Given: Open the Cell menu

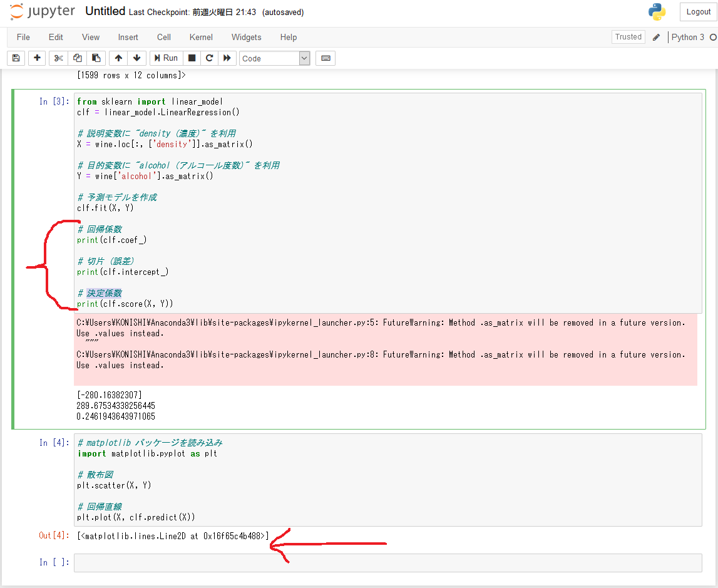Looking at the screenshot, I should point(164,37).
